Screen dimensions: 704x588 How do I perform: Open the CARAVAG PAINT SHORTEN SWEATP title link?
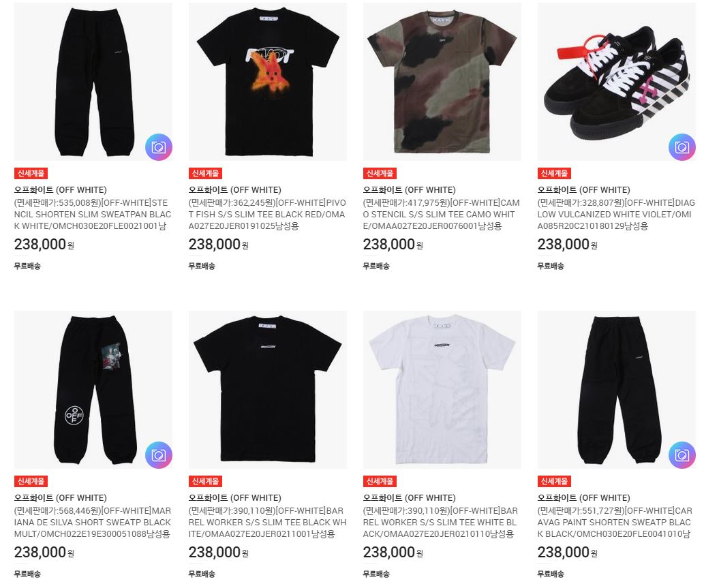click(x=615, y=523)
